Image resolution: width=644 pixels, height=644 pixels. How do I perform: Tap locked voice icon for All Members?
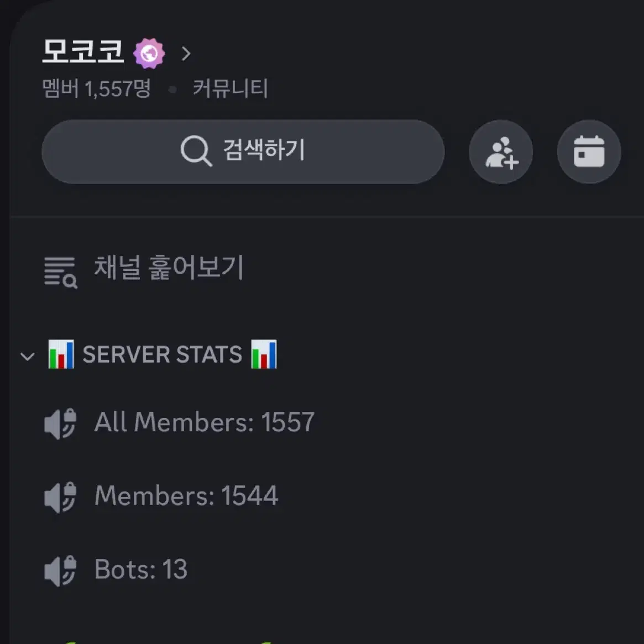pyautogui.click(x=60, y=424)
